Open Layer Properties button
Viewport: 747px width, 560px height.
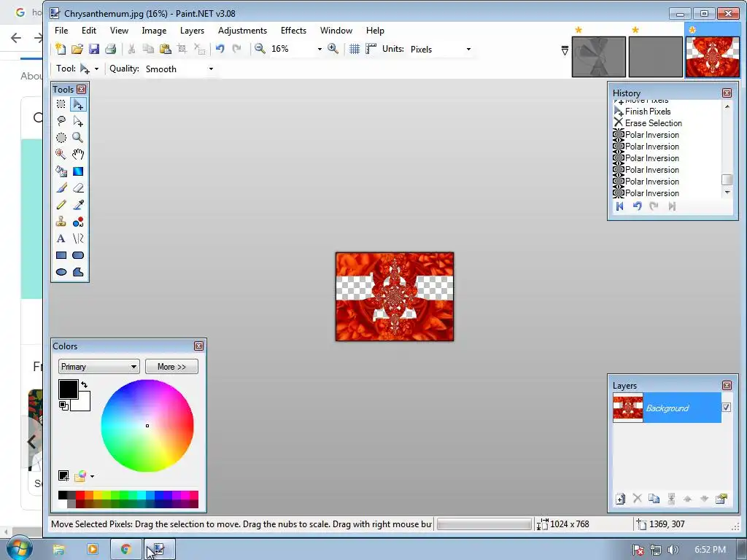721,499
